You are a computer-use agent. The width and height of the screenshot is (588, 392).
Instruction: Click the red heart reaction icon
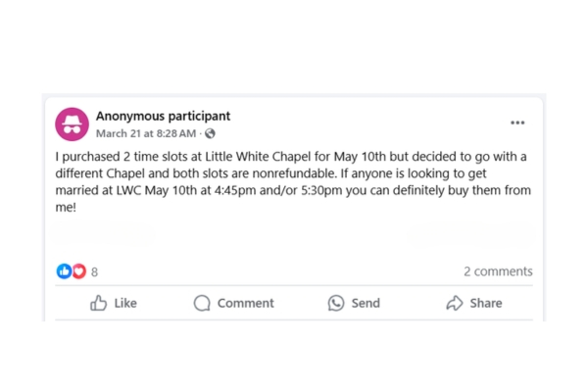click(78, 271)
